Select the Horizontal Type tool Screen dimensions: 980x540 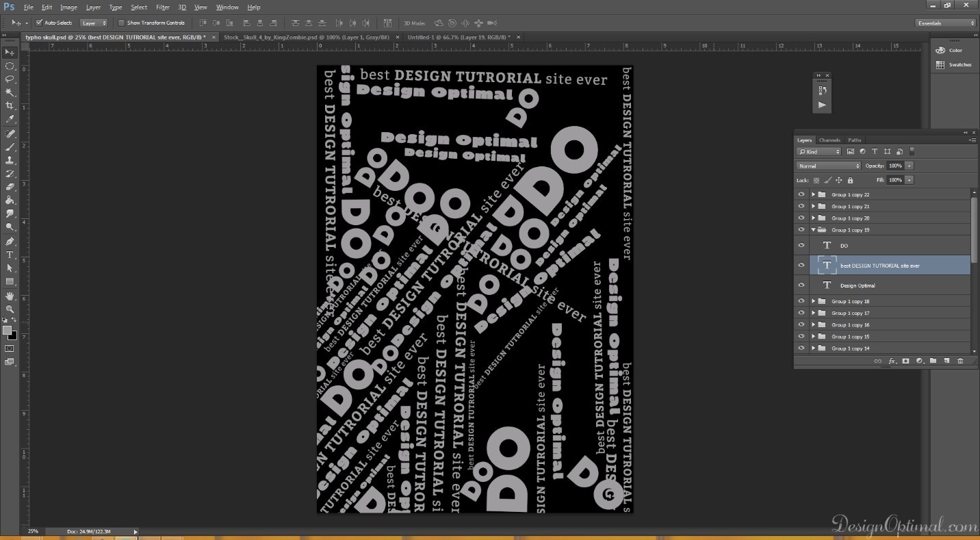tap(10, 255)
